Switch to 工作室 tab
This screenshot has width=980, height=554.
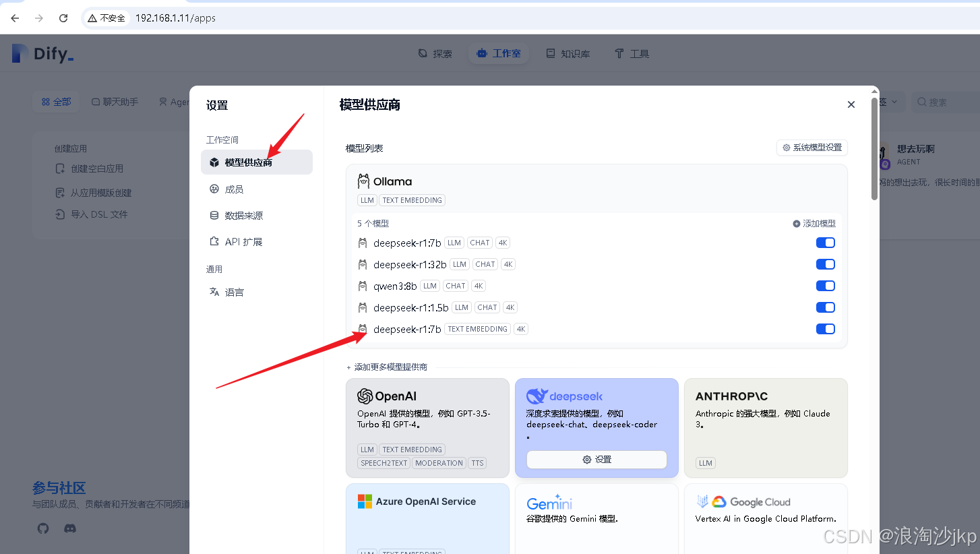click(499, 53)
